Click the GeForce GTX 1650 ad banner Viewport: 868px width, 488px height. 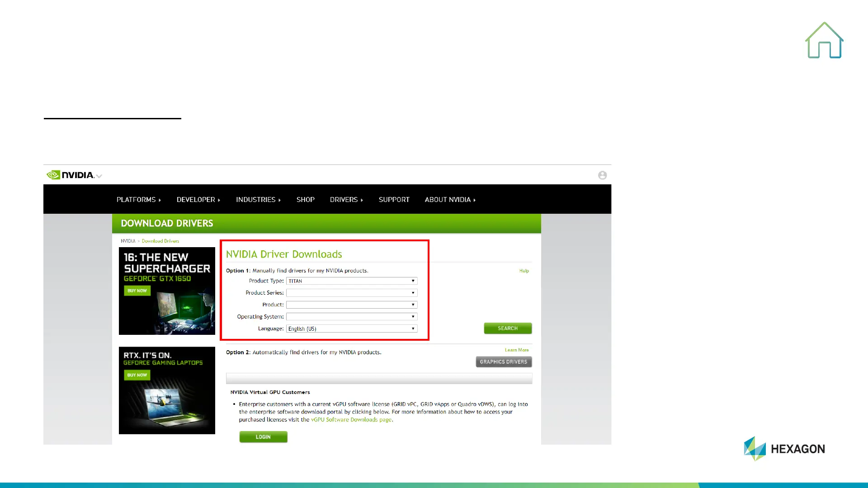click(167, 291)
